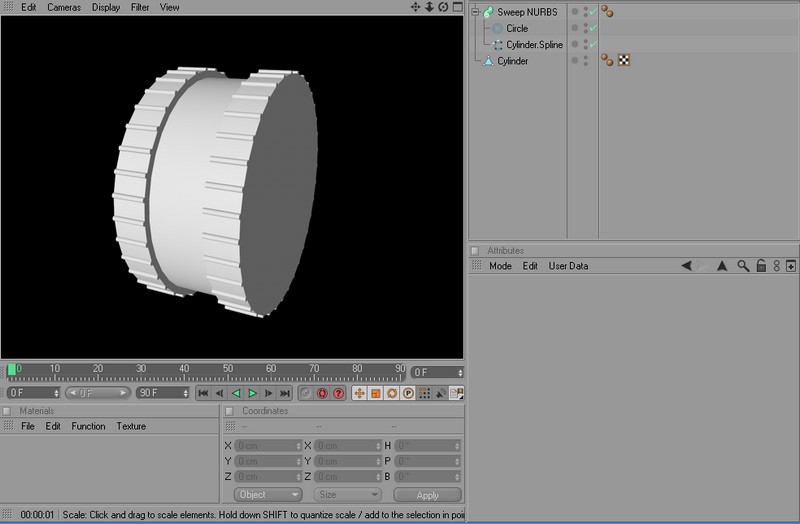The height and width of the screenshot is (524, 800).
Task: Click Cylinder checkerboard texture tag
Action: point(624,60)
